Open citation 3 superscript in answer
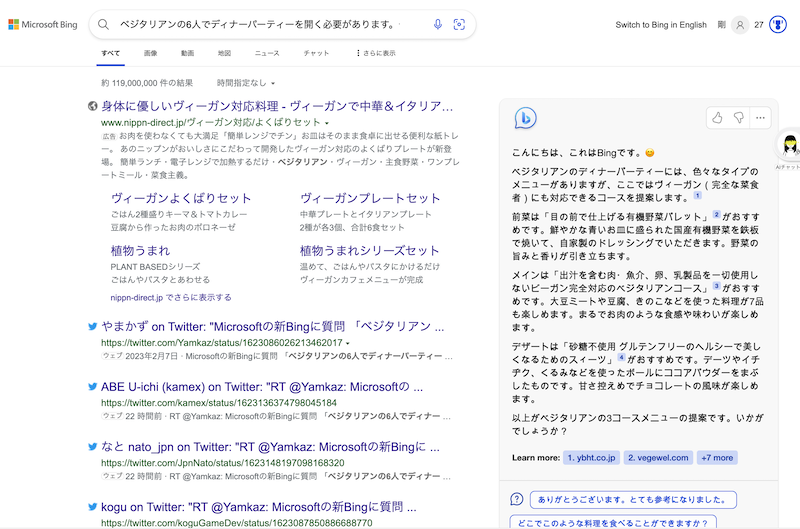800x529 pixels. click(x=716, y=286)
